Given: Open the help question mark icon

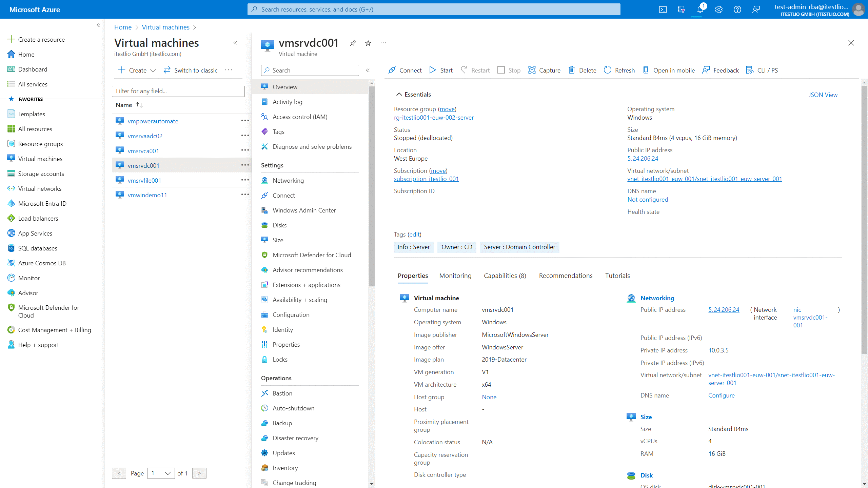Looking at the screenshot, I should [737, 9].
